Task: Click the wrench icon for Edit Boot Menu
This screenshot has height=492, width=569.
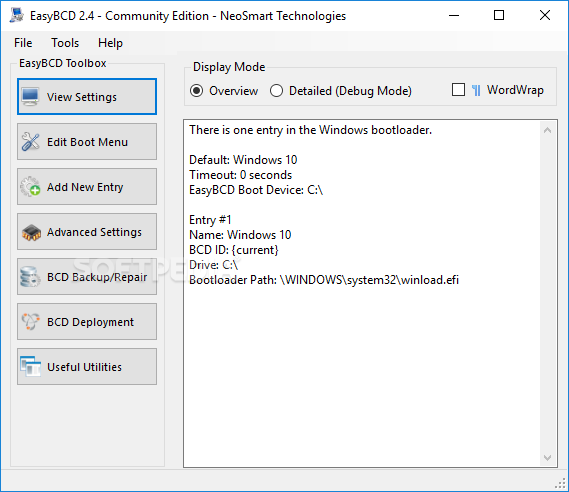Action: click(30, 142)
